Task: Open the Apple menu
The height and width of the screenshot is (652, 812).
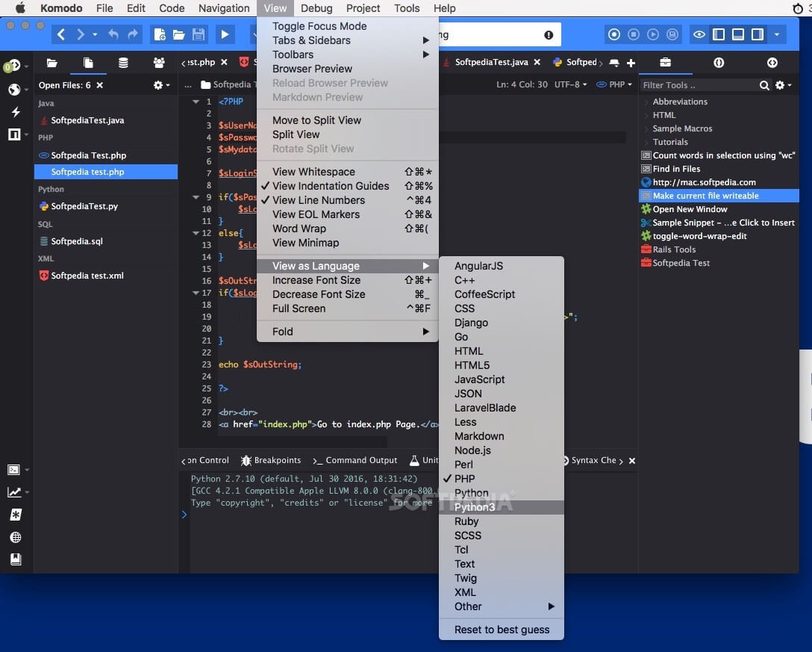Action: pyautogui.click(x=19, y=8)
